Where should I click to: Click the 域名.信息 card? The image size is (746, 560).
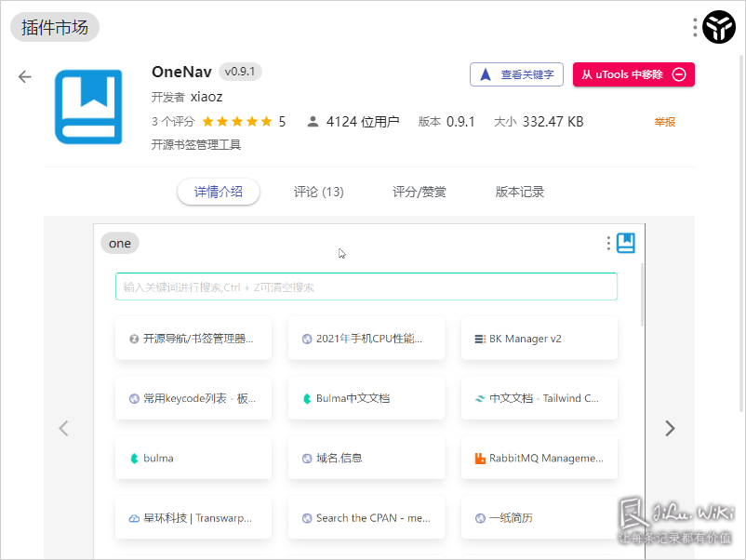point(366,458)
